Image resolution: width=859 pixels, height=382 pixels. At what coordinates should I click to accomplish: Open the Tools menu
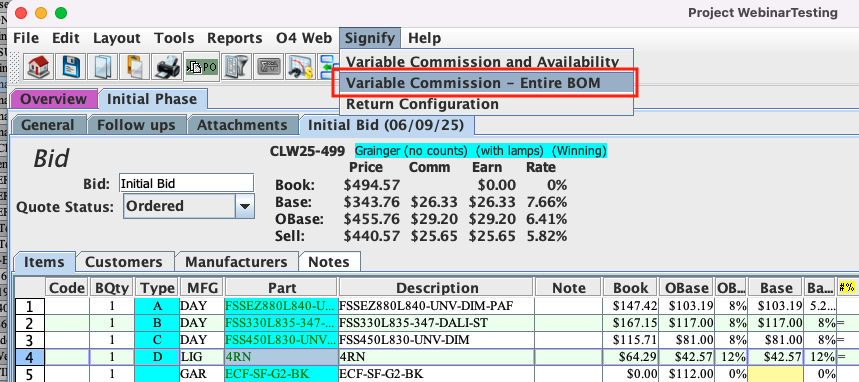[174, 38]
